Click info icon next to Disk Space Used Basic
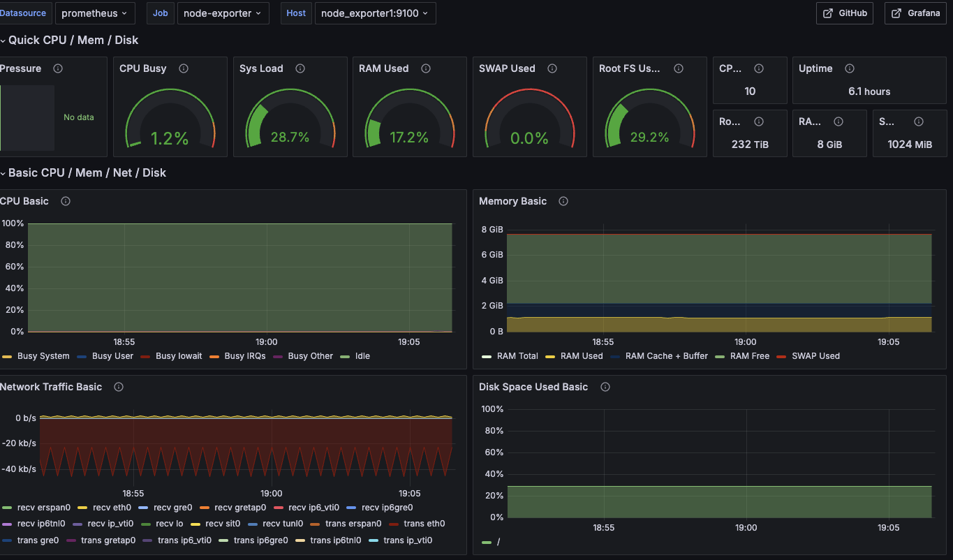953x560 pixels. (x=605, y=387)
